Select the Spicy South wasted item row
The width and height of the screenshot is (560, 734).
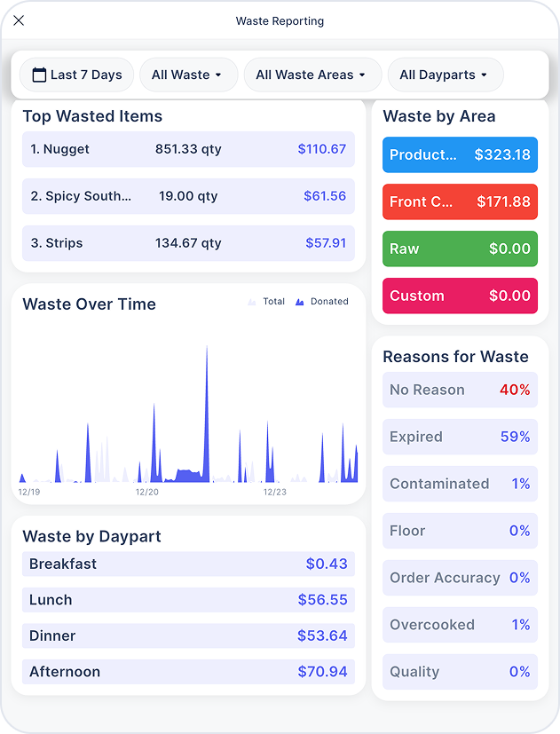(188, 196)
